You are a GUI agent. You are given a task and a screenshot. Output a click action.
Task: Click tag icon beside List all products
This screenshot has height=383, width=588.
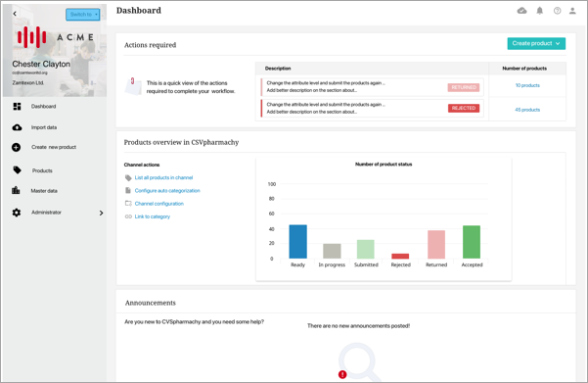[x=128, y=177]
